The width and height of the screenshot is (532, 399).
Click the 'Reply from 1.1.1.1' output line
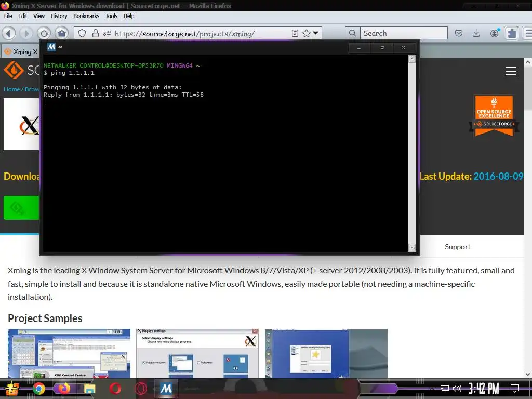click(x=124, y=95)
